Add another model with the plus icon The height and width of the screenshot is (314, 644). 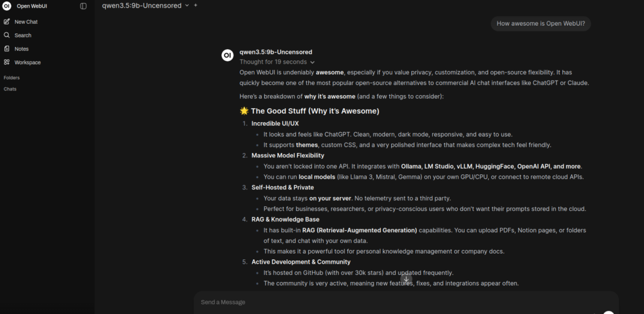196,5
